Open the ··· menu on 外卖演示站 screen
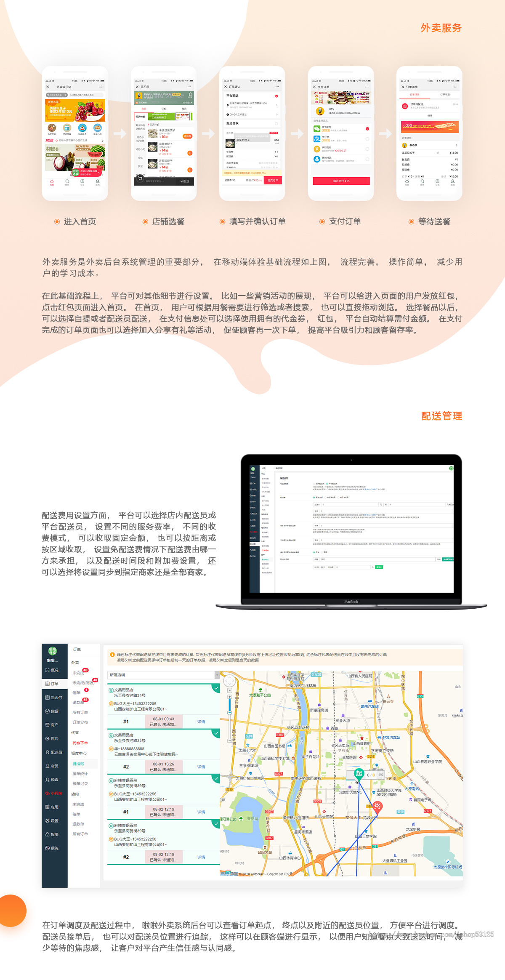Image resolution: width=505 pixels, height=980 pixels. tap(101, 87)
